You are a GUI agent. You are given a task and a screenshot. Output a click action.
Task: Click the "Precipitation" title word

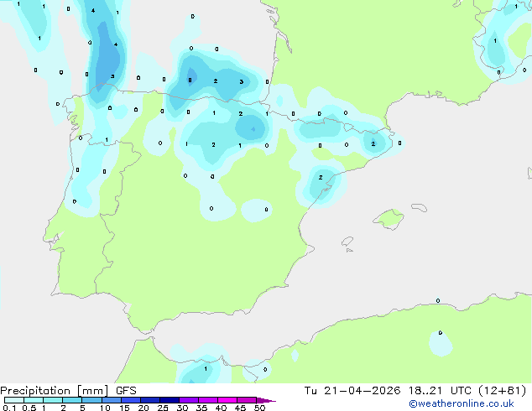click(35, 391)
